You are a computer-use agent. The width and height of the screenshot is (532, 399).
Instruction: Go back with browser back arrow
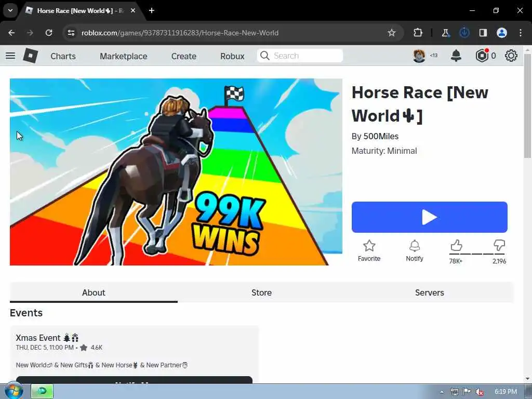click(11, 33)
